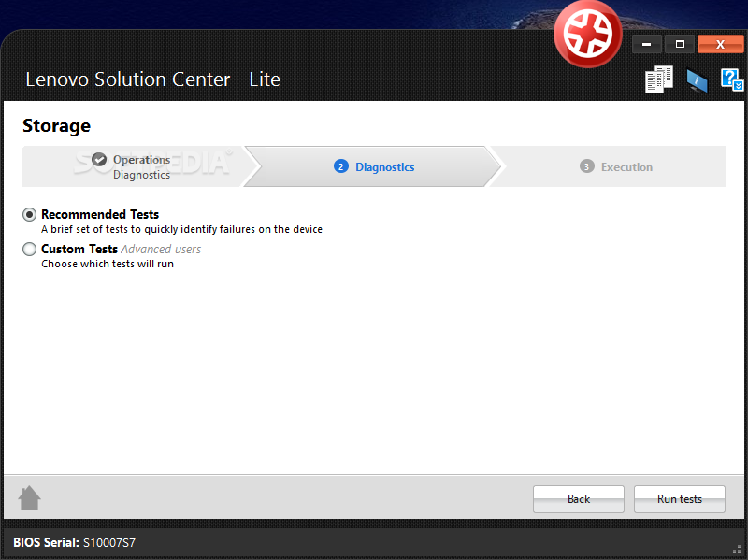
Task: Click the Lenovo Solution Center - Lite title
Action: click(x=152, y=79)
